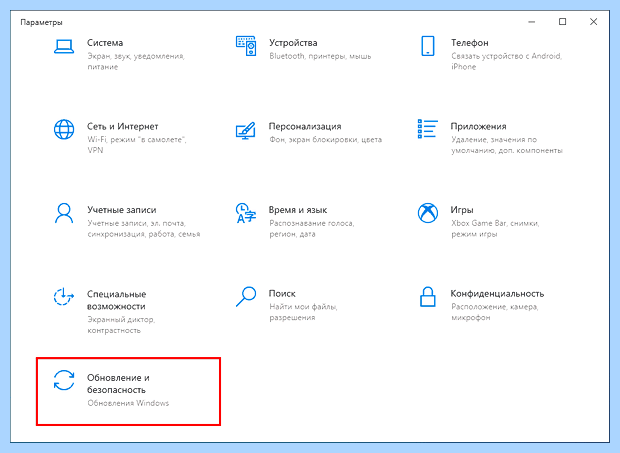620x453 pixels.
Task: Click the Система heading
Action: tap(105, 43)
